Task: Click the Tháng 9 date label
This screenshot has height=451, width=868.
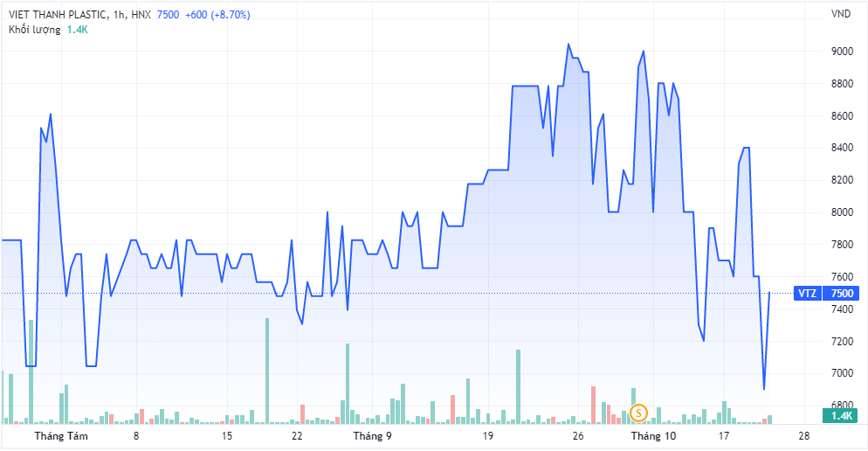Action: 373,436
